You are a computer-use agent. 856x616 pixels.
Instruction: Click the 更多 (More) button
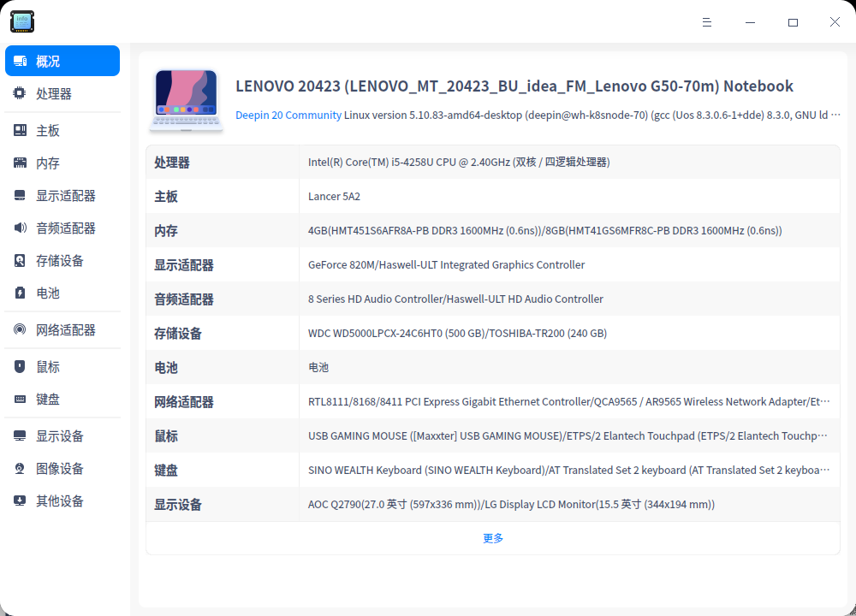[x=492, y=537]
